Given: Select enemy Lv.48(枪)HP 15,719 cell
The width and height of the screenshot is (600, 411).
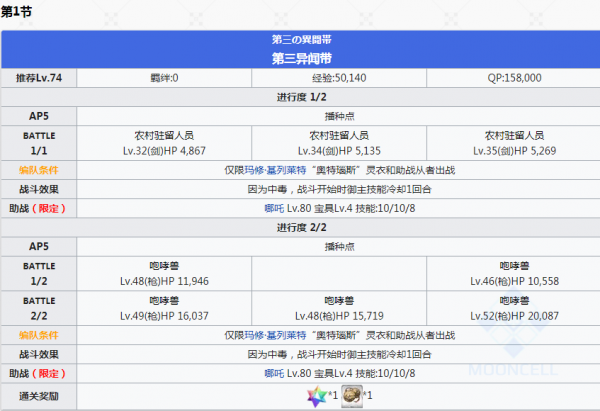Looking at the screenshot, I should coord(339,308).
